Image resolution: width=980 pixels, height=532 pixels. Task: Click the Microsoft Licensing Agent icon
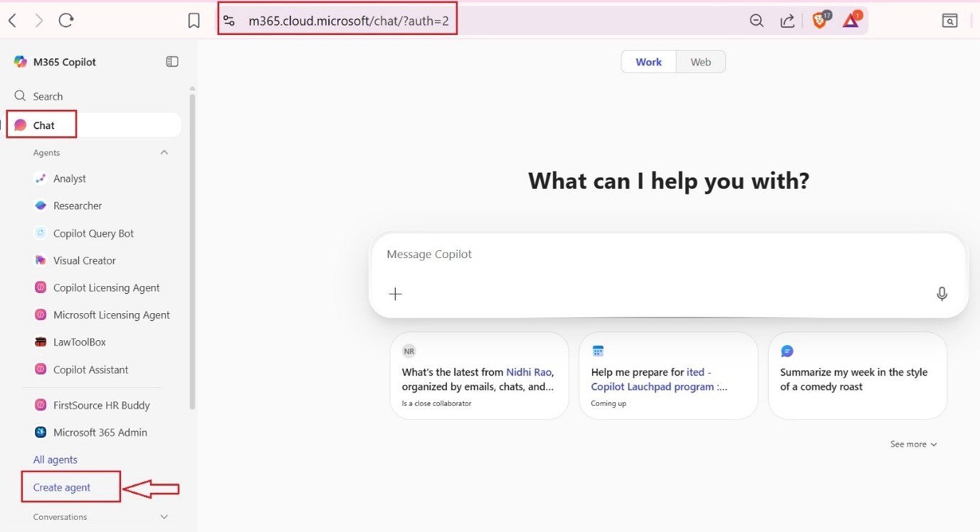click(41, 314)
